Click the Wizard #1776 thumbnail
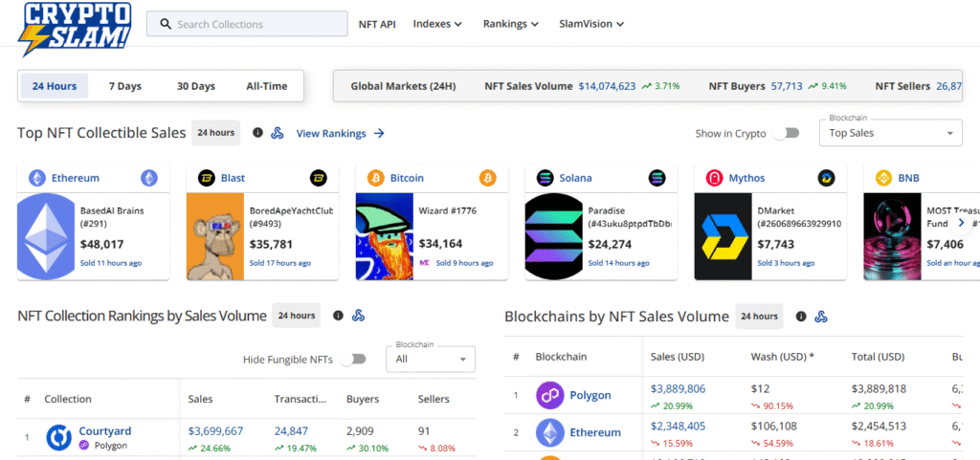 pos(385,236)
